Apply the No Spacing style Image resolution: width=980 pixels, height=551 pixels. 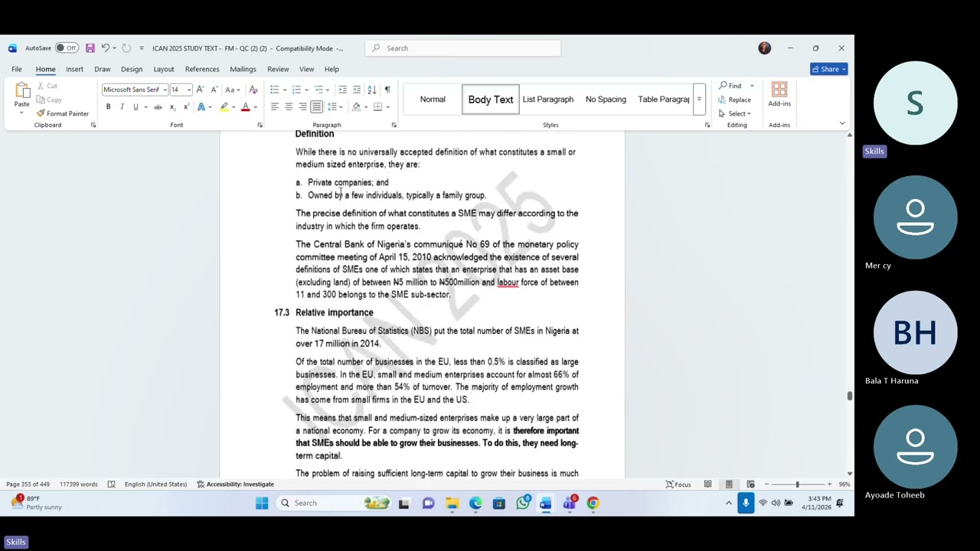606,99
